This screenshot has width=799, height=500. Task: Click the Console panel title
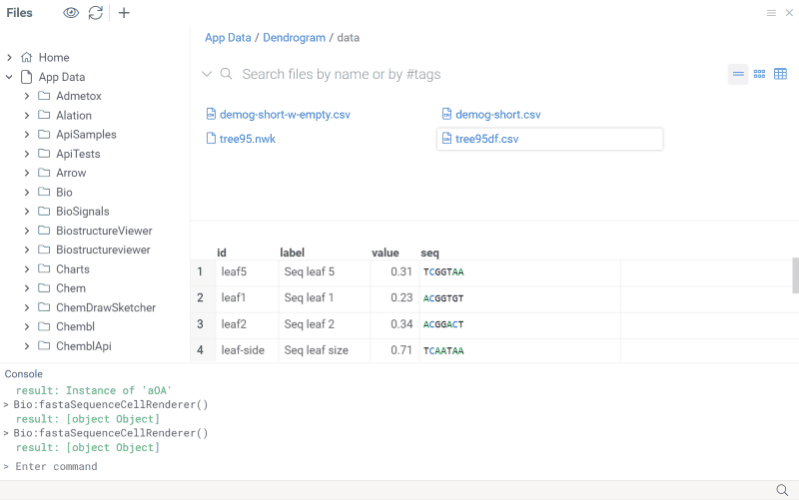(23, 374)
